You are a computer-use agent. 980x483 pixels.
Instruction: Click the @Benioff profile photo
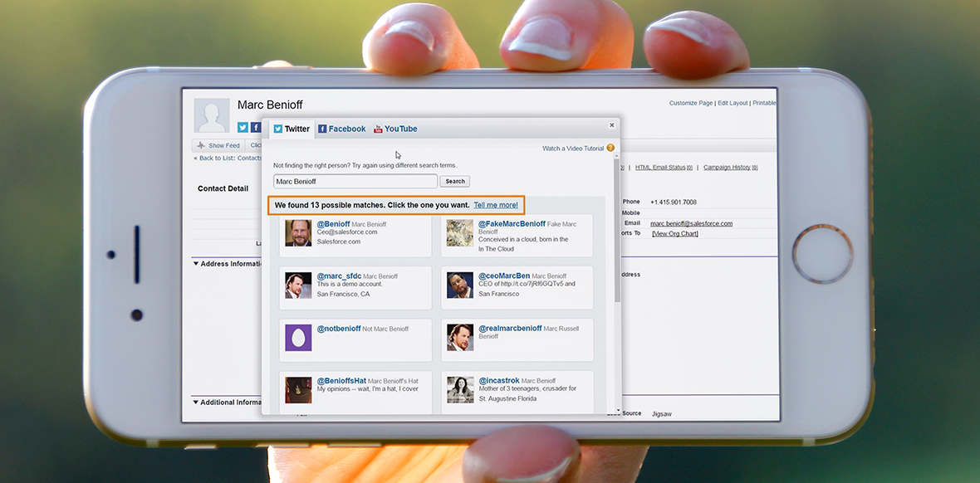coord(298,233)
